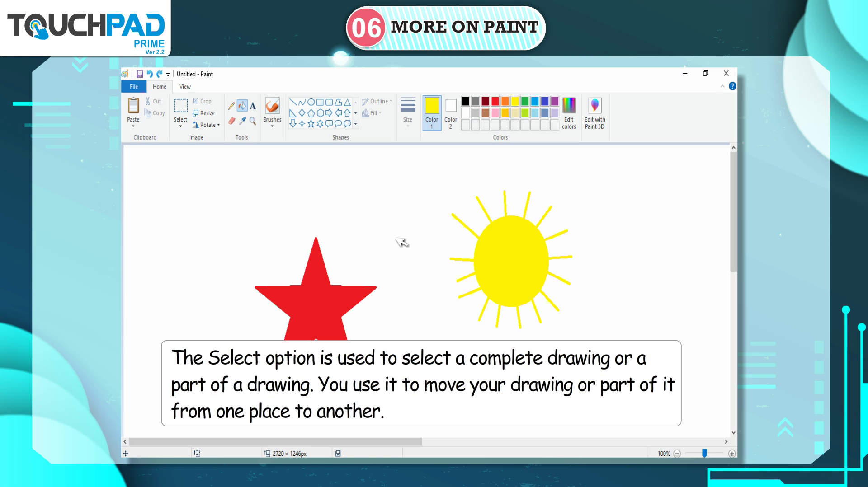Screen dimensions: 868x487
Task: Click the horizontal scrollbar right arrow
Action: [726, 441]
